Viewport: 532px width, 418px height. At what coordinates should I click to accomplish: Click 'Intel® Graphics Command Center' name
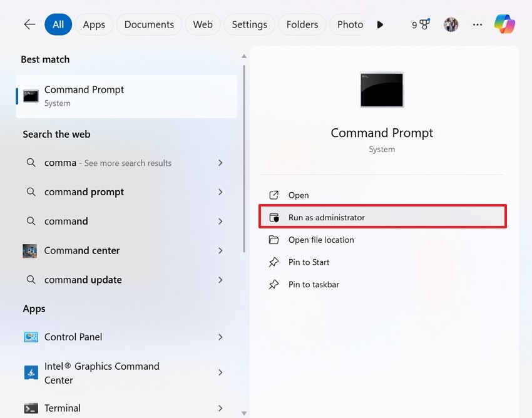tap(102, 373)
